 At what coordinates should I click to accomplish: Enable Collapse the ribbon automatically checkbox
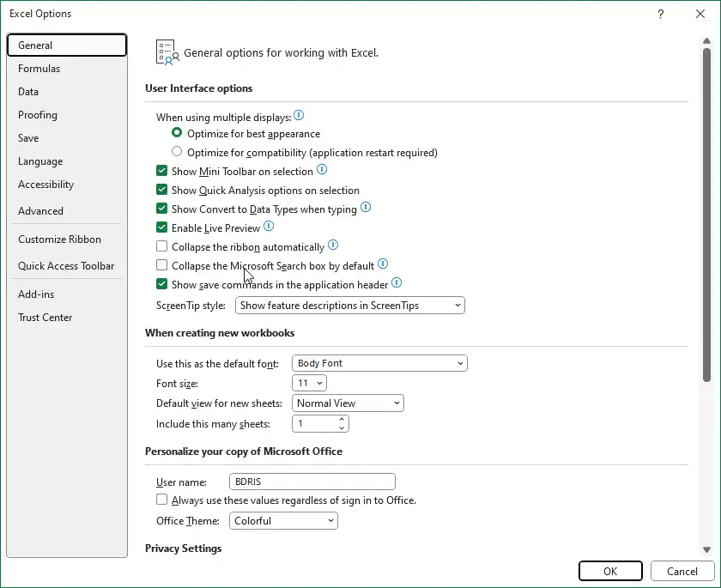pyautogui.click(x=162, y=247)
